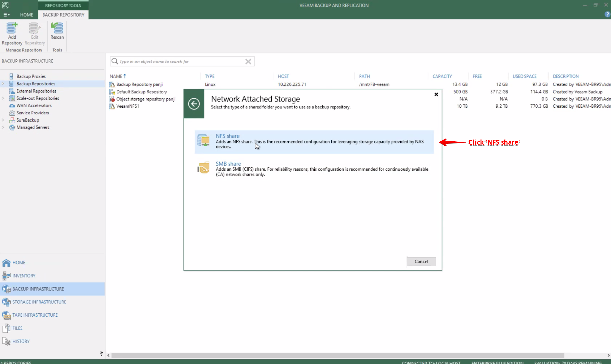The image size is (611, 364).
Task: Sort by the DESCRIPTION column header
Action: click(x=565, y=76)
